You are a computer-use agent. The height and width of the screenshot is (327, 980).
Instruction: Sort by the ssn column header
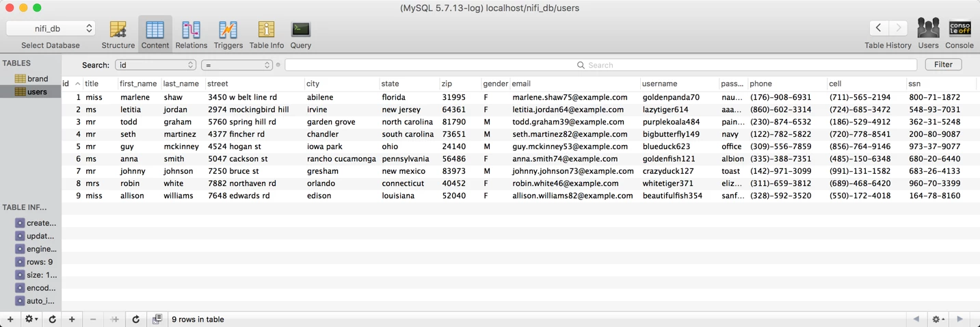(x=942, y=83)
